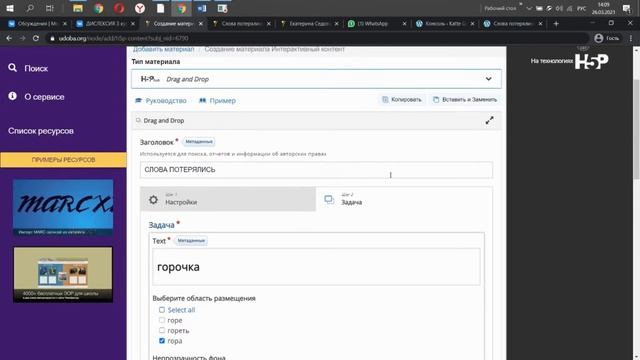This screenshot has height=360, width=640.
Task: Click the ПРИМЕРЫ РЕСУРСОВ yellow button
Action: (x=63, y=160)
